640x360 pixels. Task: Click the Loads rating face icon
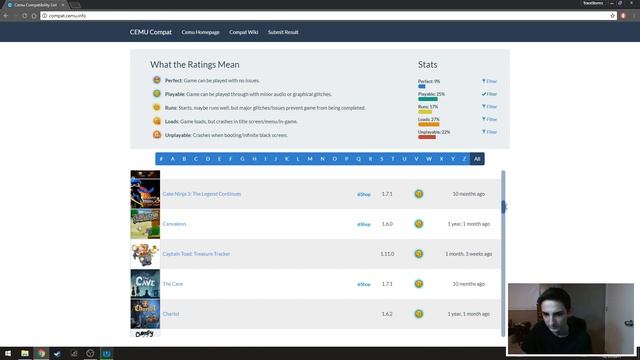pyautogui.click(x=157, y=121)
